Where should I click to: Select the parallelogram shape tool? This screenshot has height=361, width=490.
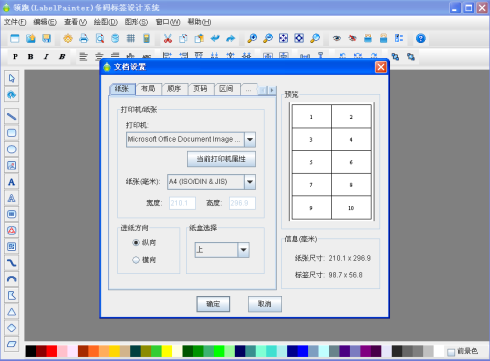[x=12, y=344]
